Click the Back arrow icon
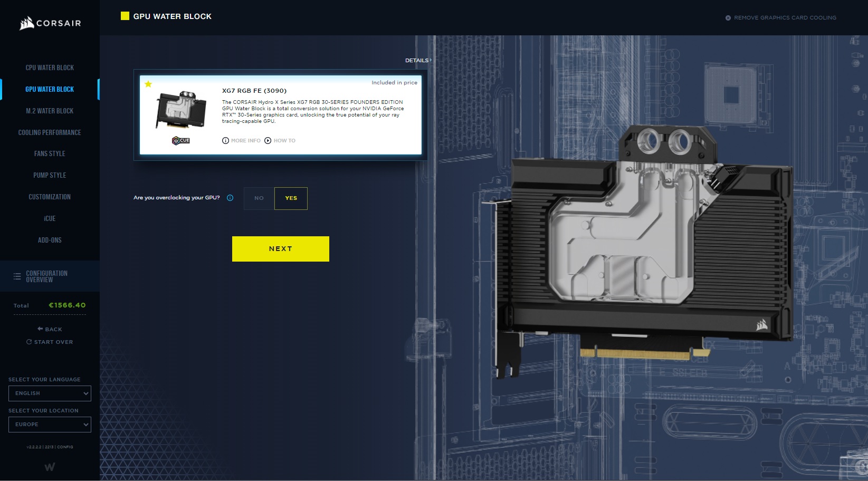Viewport: 868px width, 481px height. (x=40, y=329)
